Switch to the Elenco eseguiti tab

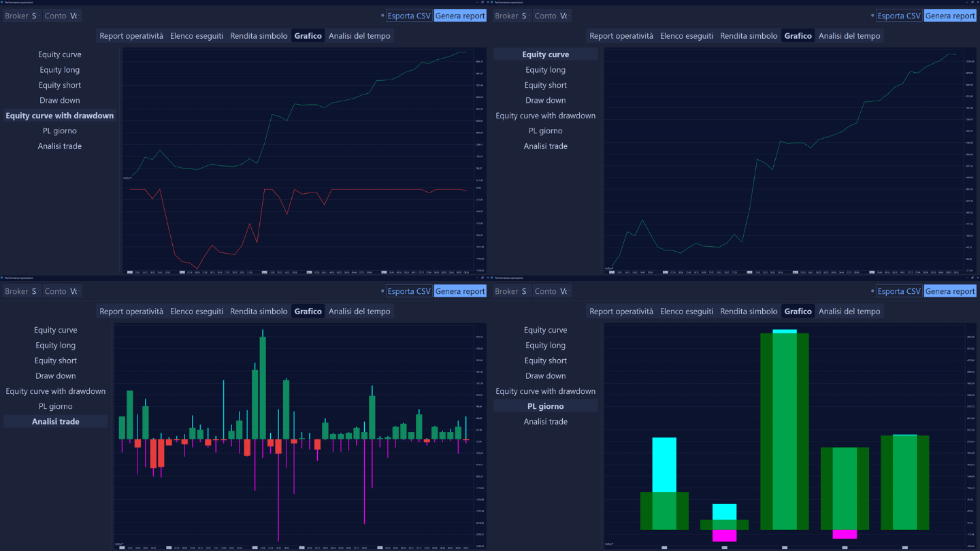coord(197,35)
